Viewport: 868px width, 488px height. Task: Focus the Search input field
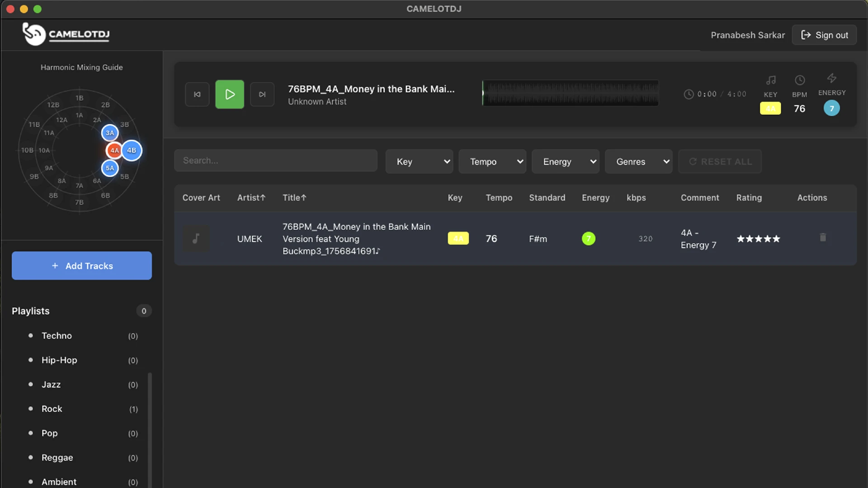pos(276,160)
